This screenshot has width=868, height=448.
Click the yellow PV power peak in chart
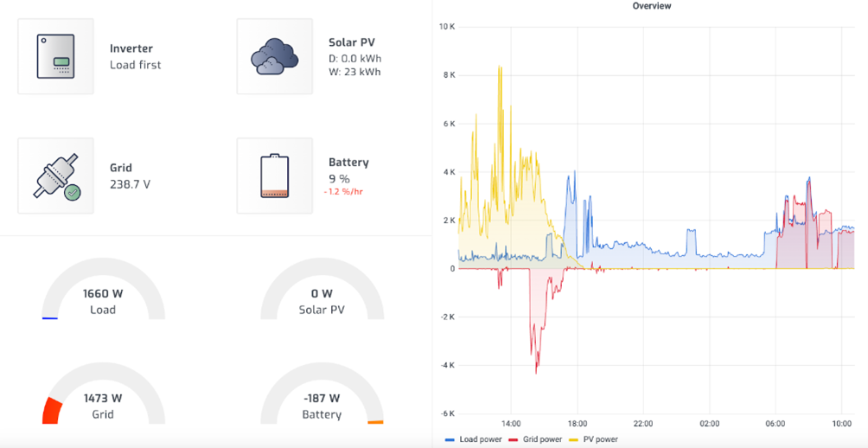(x=500, y=69)
